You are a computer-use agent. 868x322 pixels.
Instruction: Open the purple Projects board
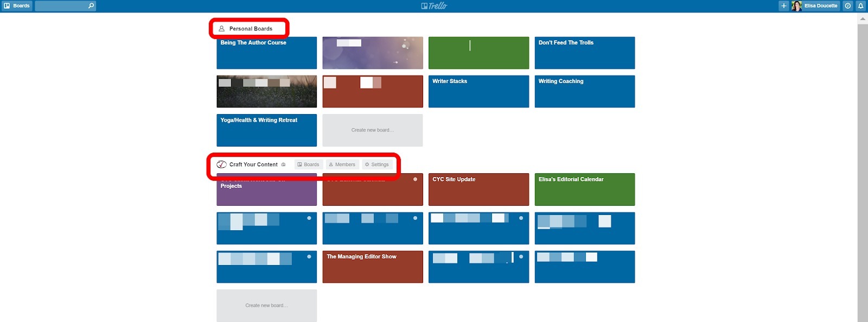coord(266,190)
